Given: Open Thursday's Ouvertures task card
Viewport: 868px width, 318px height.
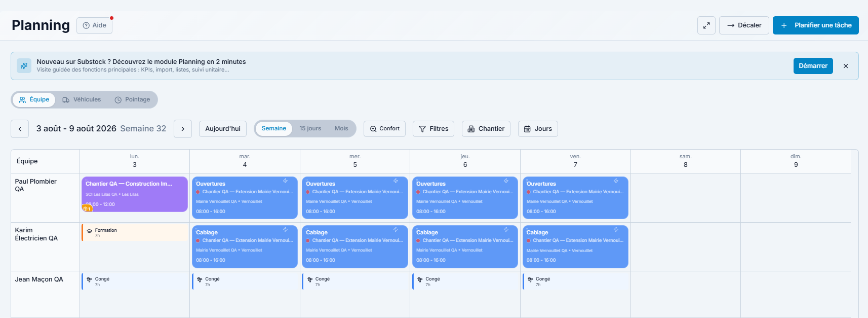Looking at the screenshot, I should click(x=465, y=198).
